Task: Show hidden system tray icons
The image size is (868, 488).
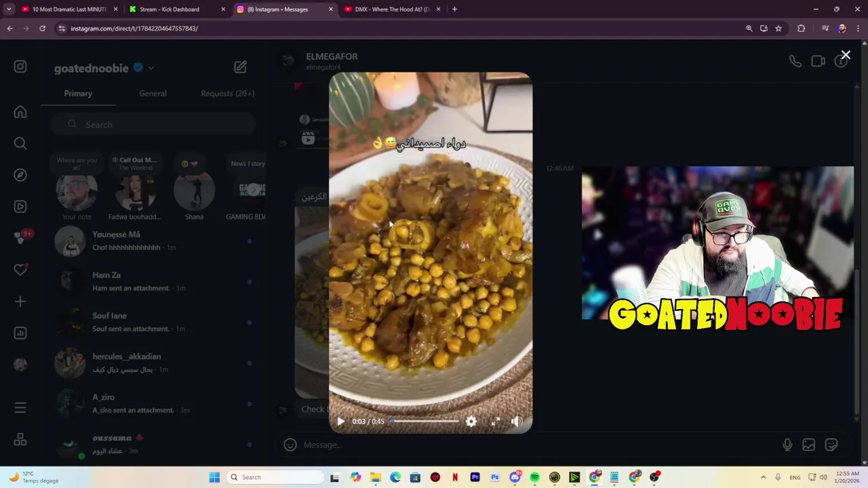Action: [x=763, y=477]
